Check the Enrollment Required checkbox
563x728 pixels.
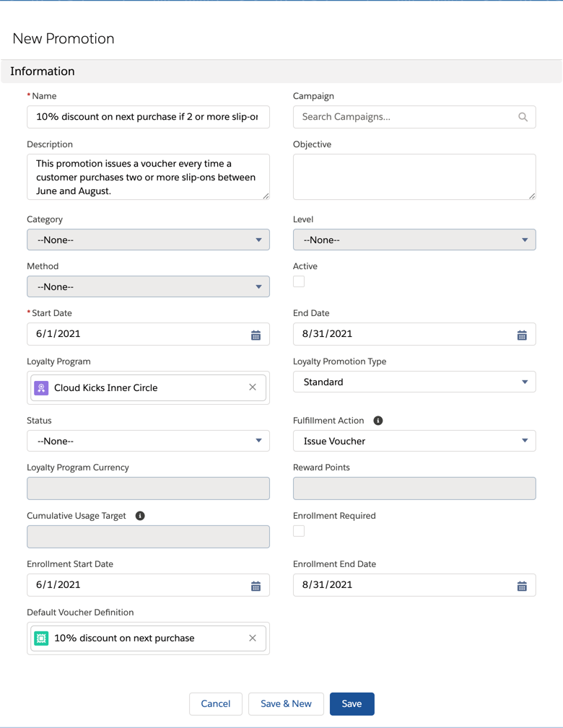(299, 531)
